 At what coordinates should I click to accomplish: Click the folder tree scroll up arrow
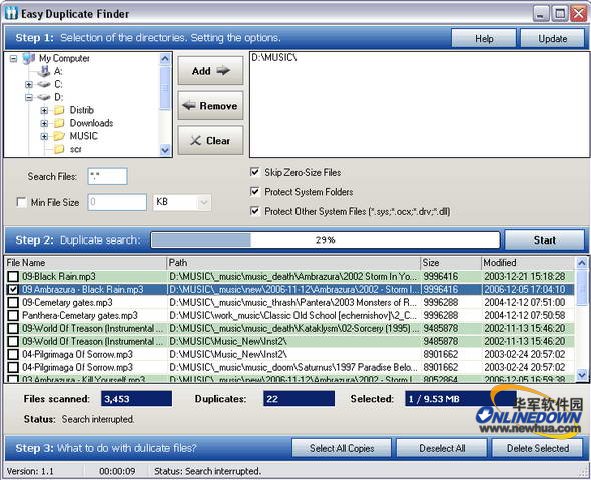click(x=165, y=59)
